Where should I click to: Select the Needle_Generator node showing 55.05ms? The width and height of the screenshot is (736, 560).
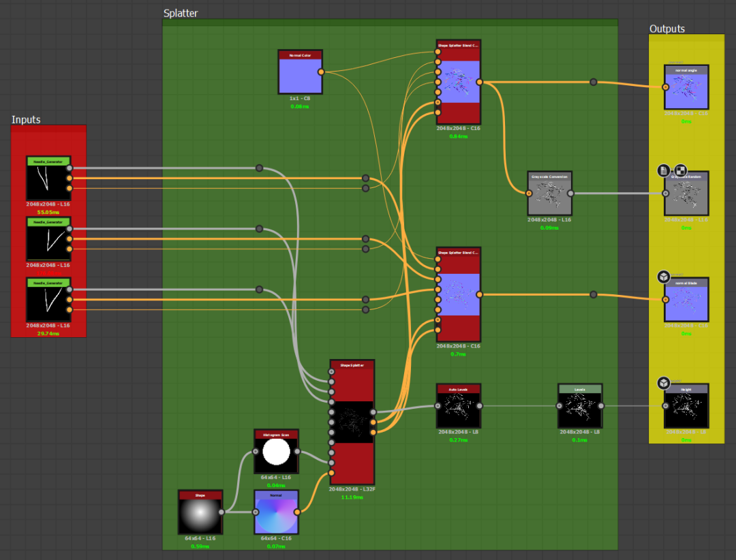49,178
